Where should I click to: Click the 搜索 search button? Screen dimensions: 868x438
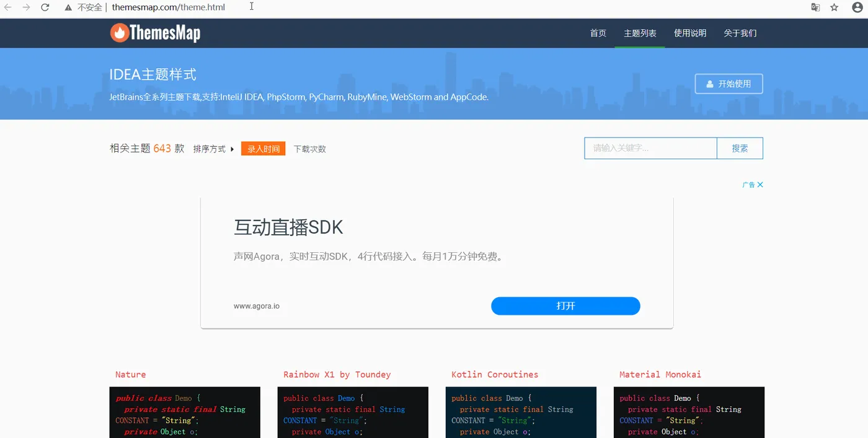[740, 148]
